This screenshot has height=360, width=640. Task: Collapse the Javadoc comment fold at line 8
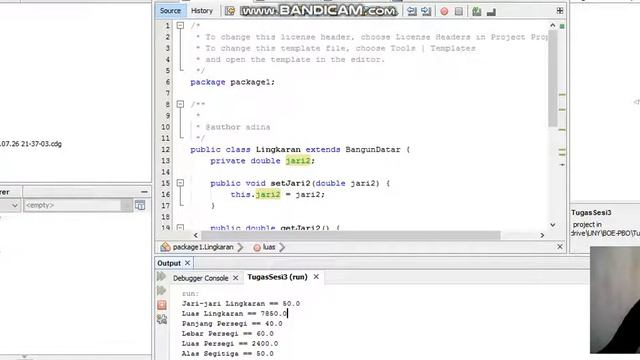180,104
